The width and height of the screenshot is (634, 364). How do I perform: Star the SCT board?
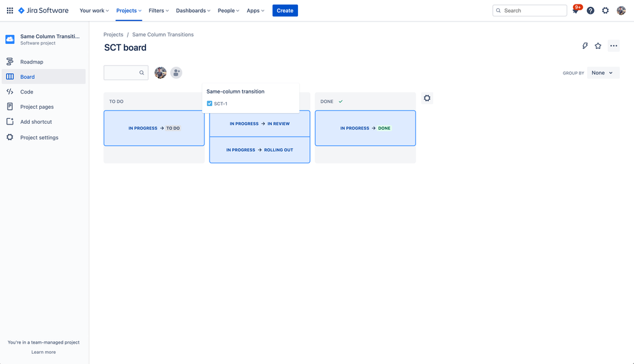point(598,46)
